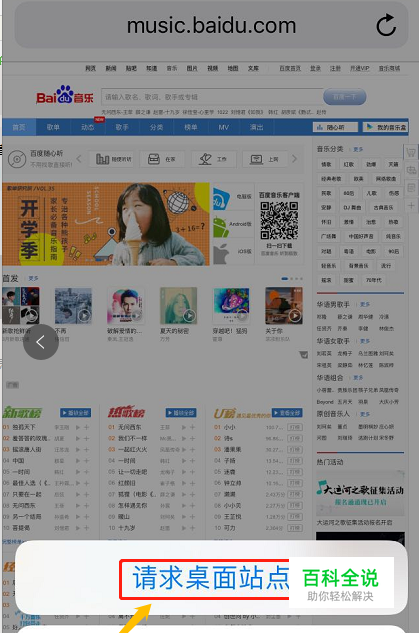The height and width of the screenshot is (633, 419).
Task: Play the 关于你 album cover
Action: pyautogui.click(x=284, y=306)
